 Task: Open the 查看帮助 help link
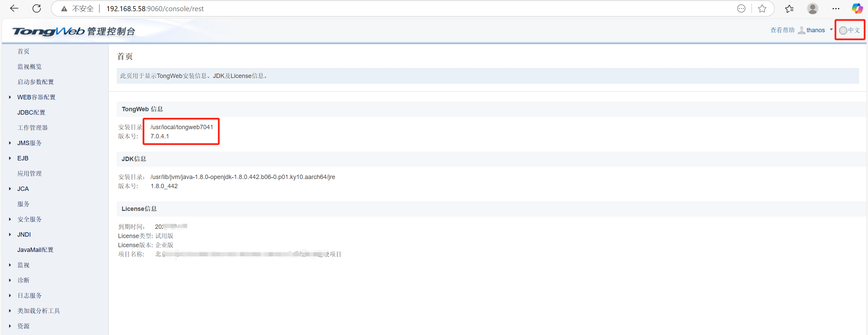point(782,30)
